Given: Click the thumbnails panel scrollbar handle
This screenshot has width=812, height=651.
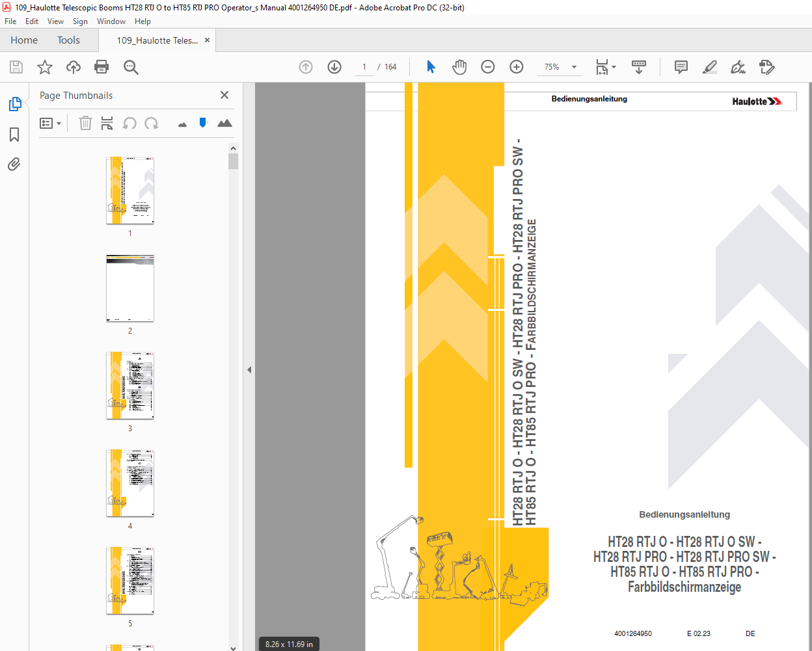Looking at the screenshot, I should (234, 161).
